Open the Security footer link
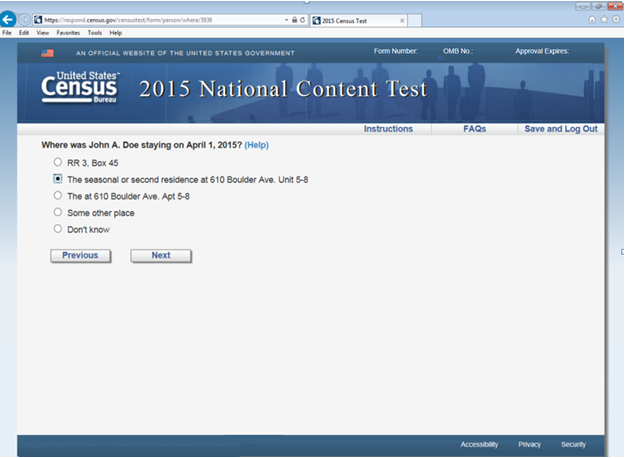 [573, 444]
